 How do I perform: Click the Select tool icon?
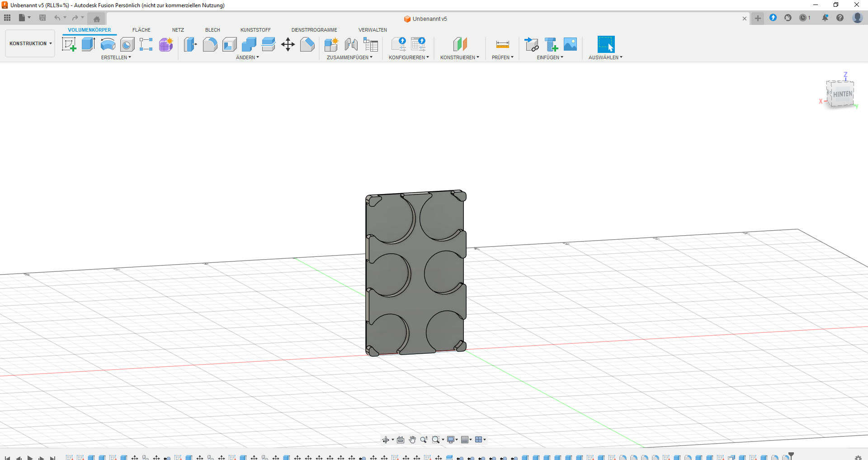click(606, 44)
